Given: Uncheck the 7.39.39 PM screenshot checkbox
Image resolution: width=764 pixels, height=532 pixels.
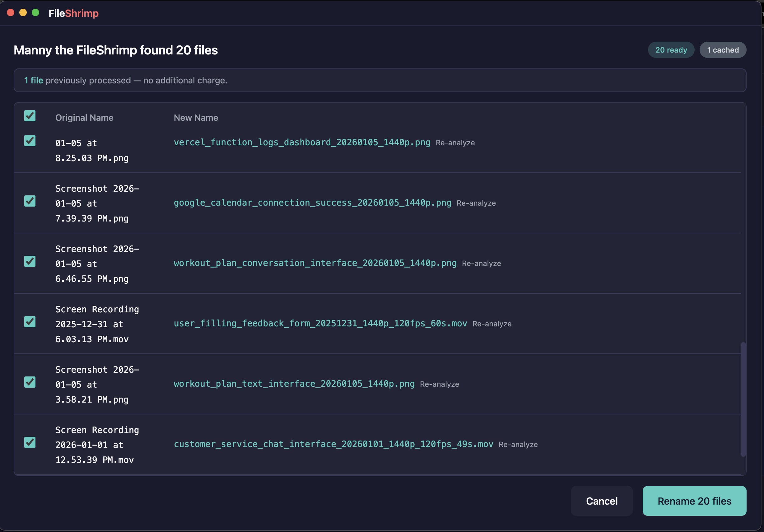Looking at the screenshot, I should coord(30,201).
